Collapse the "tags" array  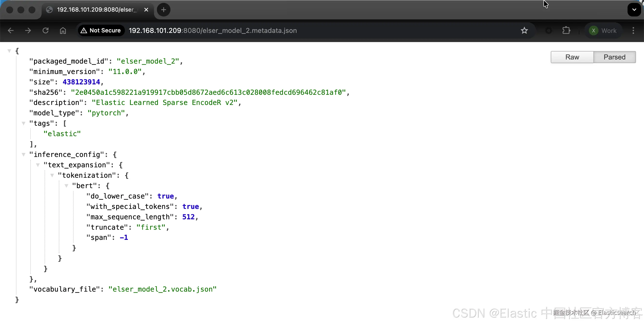[23, 123]
